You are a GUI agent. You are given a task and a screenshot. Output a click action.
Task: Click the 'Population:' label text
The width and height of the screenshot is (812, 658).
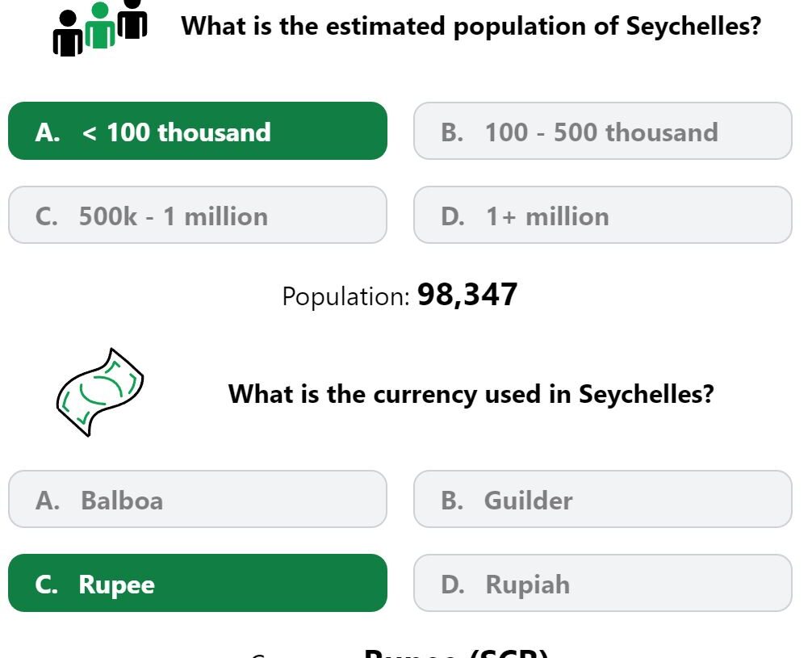coord(346,297)
